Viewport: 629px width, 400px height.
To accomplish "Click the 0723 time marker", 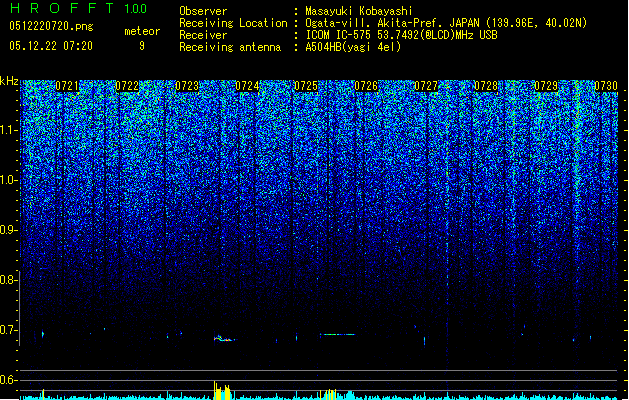I will pyautogui.click(x=187, y=86).
